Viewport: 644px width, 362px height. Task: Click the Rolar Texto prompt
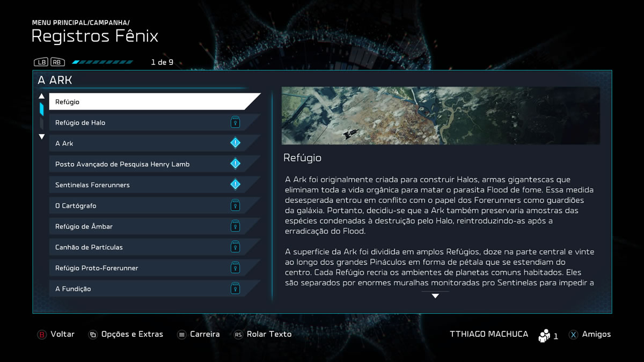tap(269, 334)
